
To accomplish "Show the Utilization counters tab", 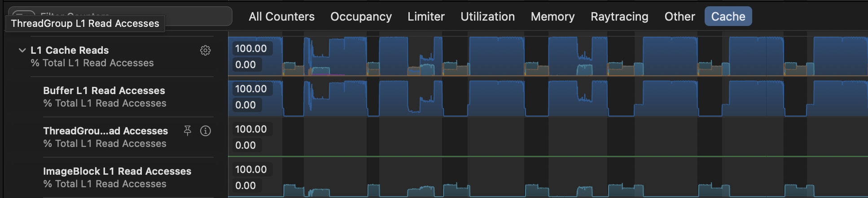I will click(x=487, y=17).
